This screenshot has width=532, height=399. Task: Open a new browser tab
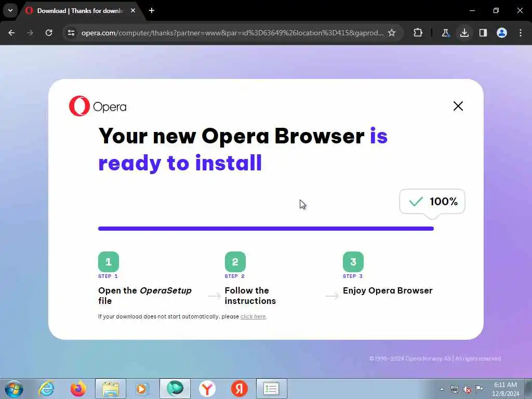coord(152,10)
